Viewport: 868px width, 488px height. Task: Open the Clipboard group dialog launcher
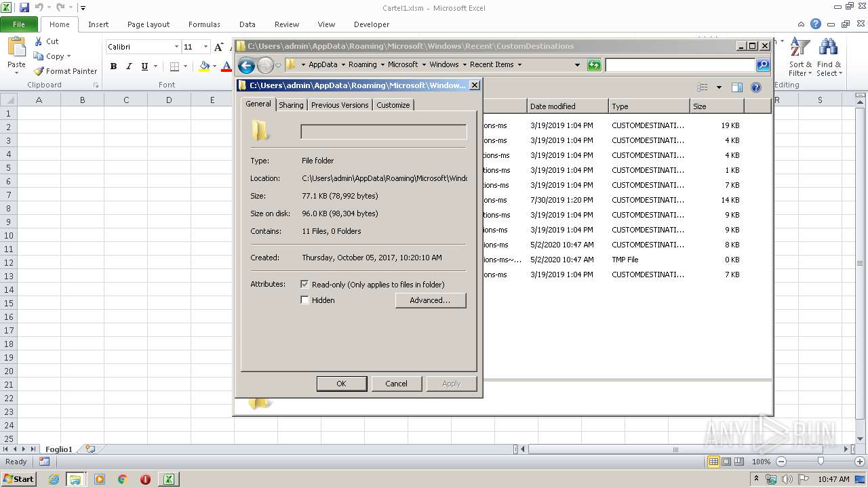coord(96,85)
